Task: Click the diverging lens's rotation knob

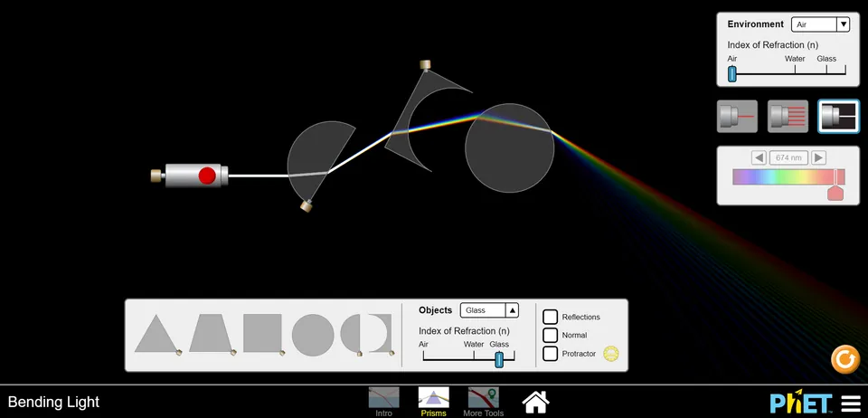Action: pyautogui.click(x=425, y=65)
